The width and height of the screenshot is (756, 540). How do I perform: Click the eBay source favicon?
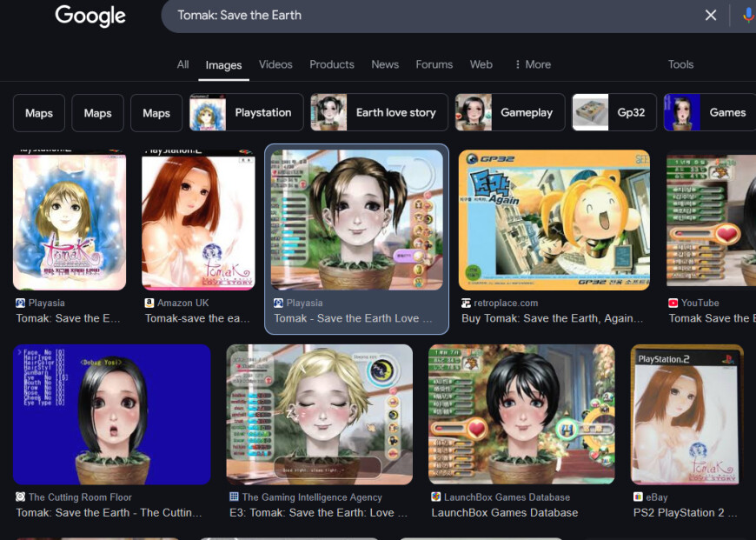[x=638, y=497]
